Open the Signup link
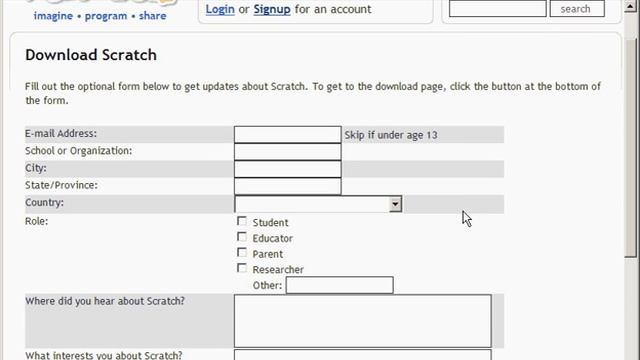 (272, 9)
